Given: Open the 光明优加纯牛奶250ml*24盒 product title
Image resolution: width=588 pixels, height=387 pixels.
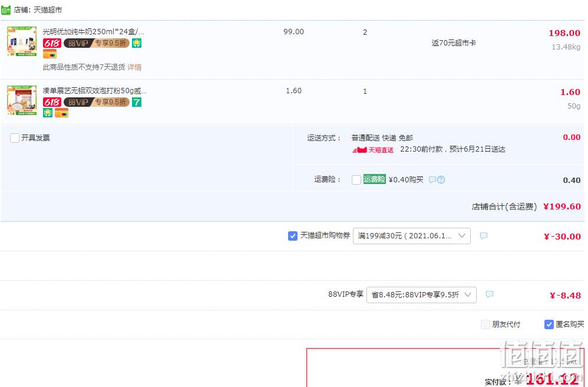Looking at the screenshot, I should click(x=93, y=31).
